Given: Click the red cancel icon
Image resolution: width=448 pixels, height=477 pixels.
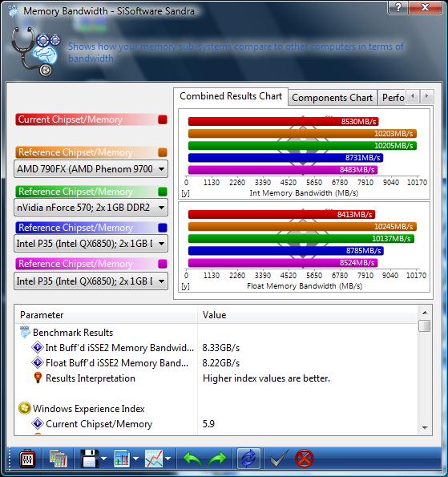Looking at the screenshot, I should pos(304,459).
